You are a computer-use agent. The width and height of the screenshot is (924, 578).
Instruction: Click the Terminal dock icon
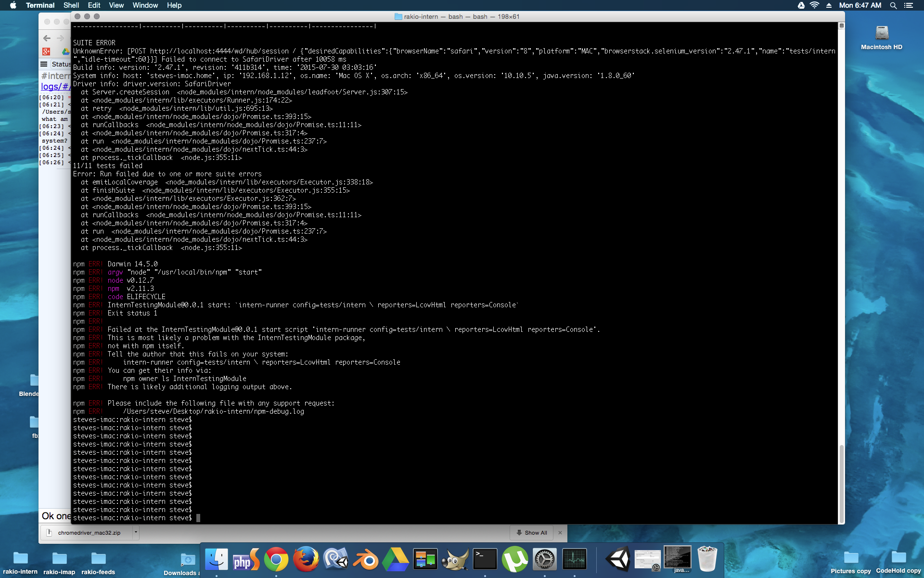coord(485,559)
